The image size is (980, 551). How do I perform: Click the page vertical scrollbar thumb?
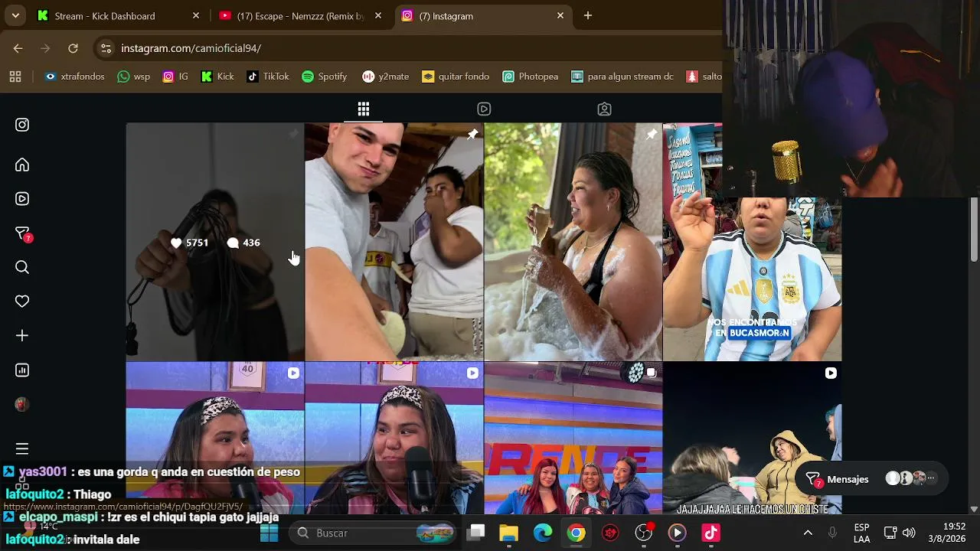[x=974, y=230]
